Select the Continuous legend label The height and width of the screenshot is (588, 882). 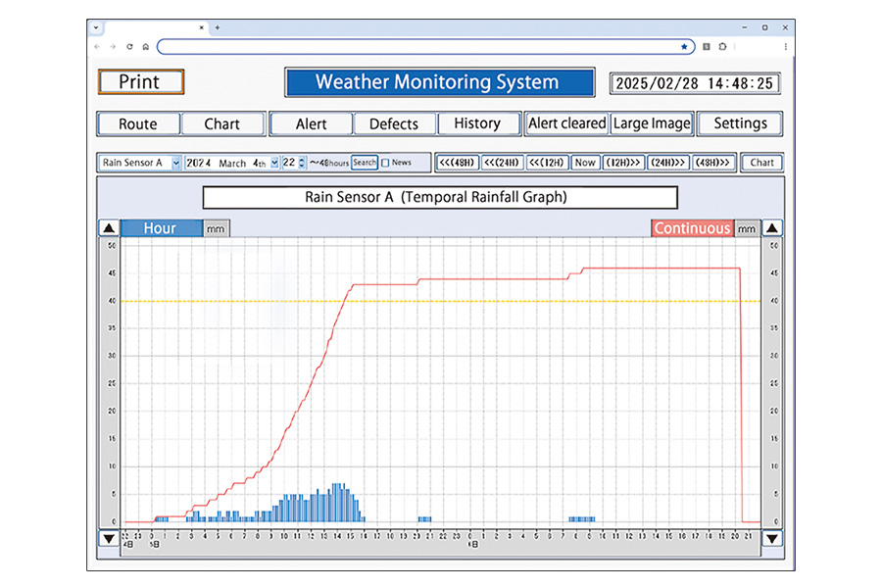pos(693,228)
